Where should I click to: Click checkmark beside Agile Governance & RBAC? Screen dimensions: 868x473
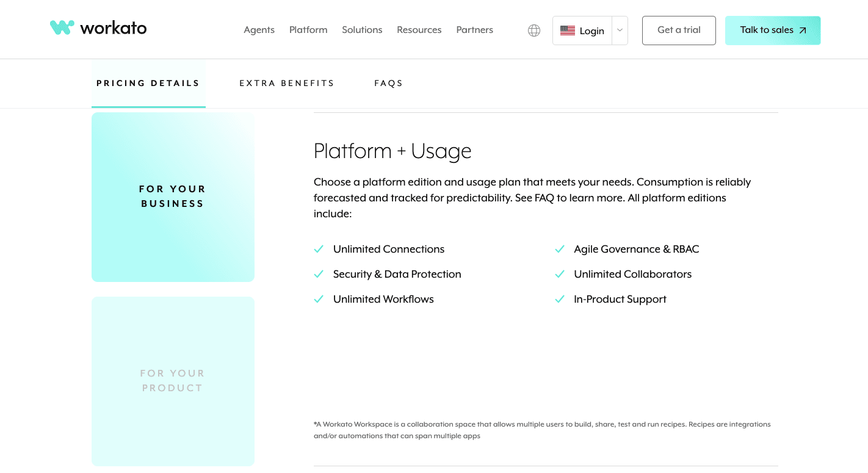(560, 249)
